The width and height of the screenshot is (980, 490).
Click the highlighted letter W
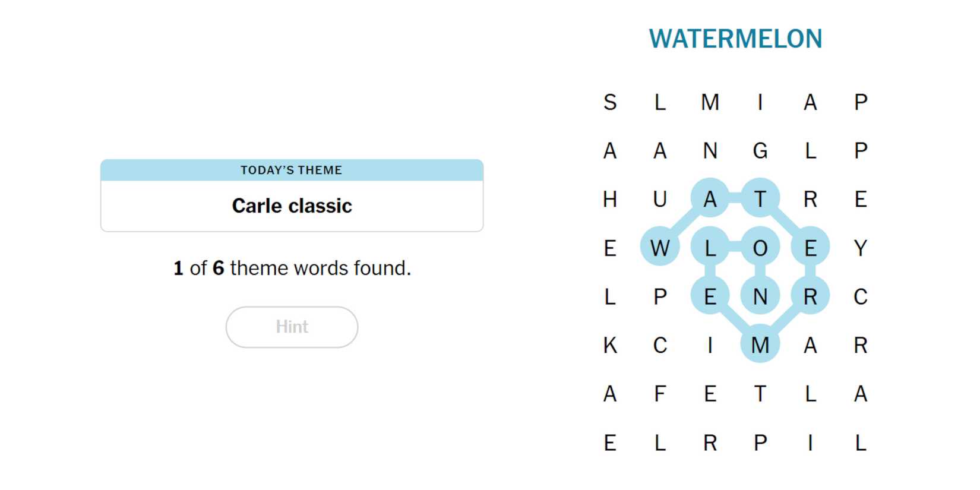coord(660,248)
